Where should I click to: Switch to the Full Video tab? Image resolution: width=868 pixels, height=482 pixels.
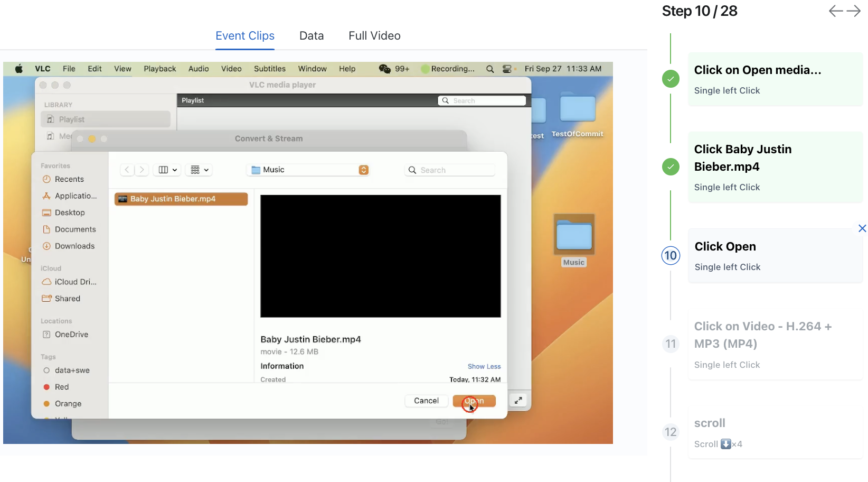coord(374,36)
